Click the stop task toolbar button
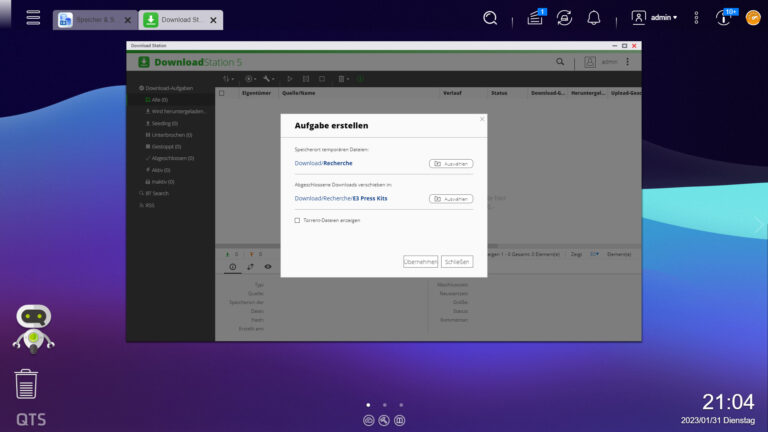Viewport: 768px width, 432px height. click(322, 79)
